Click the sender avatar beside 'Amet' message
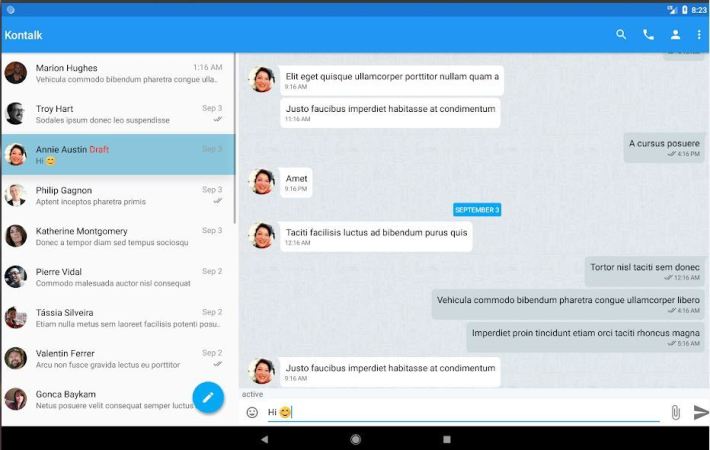Viewport: 710px width, 450px height. coord(262,182)
